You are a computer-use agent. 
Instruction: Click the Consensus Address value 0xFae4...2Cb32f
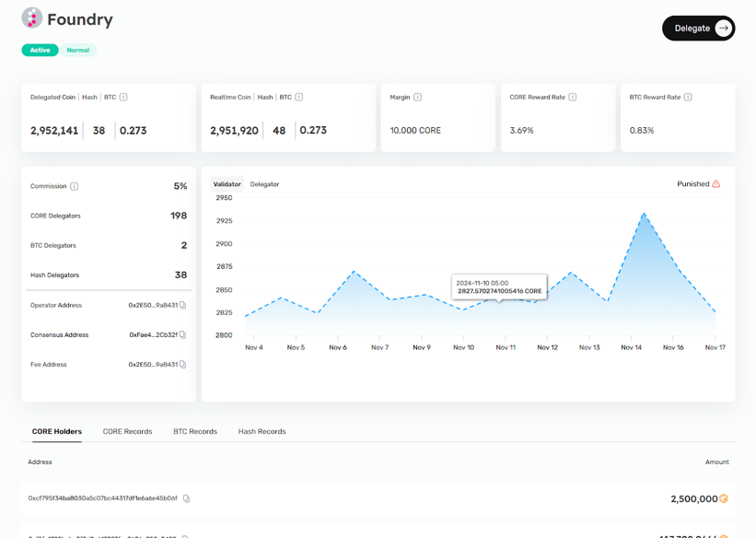coord(154,334)
